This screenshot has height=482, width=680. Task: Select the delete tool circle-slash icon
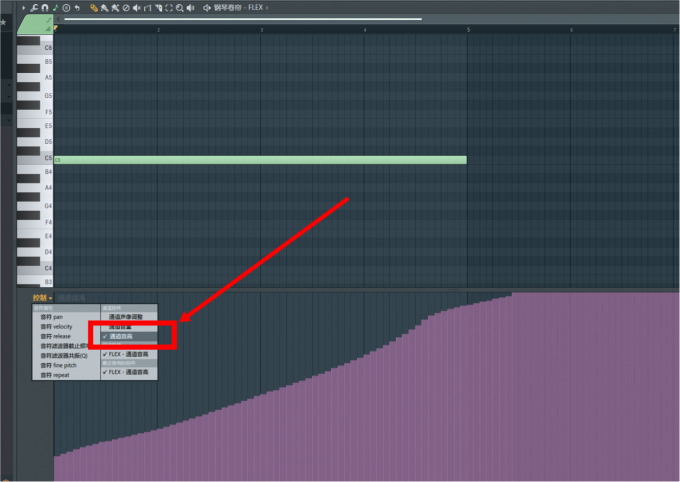126,8
